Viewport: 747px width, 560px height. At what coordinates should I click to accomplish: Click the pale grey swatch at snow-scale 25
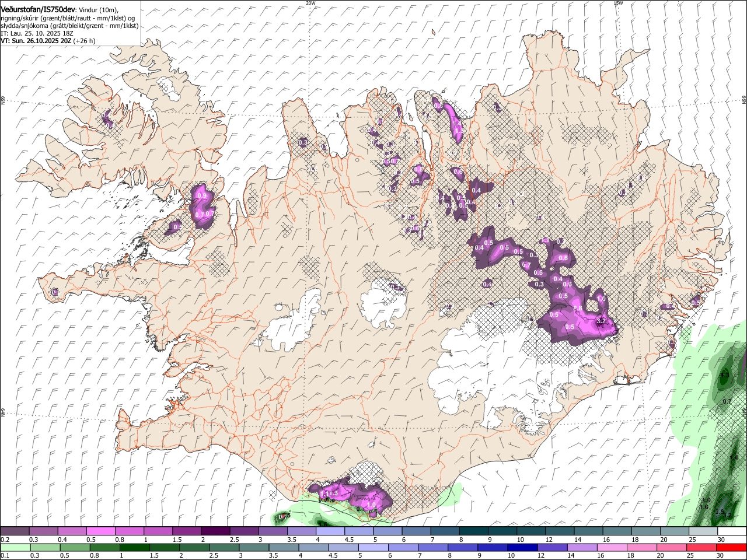[703, 531]
